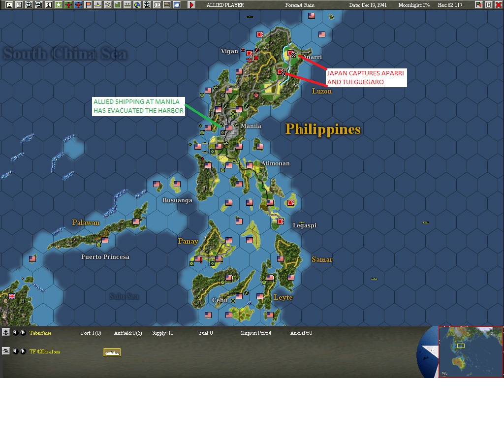Click red plane on blue background icon
This screenshot has height=442, width=504.
[x=78, y=5]
